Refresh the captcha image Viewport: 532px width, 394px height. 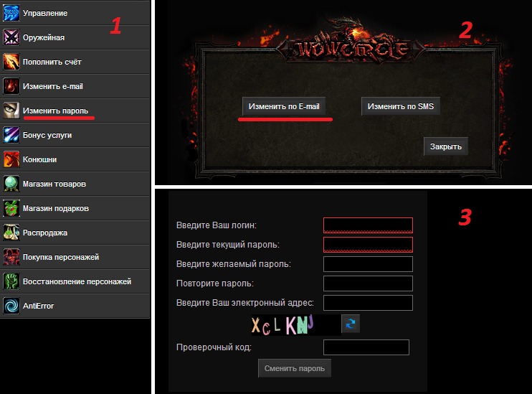pyautogui.click(x=350, y=324)
